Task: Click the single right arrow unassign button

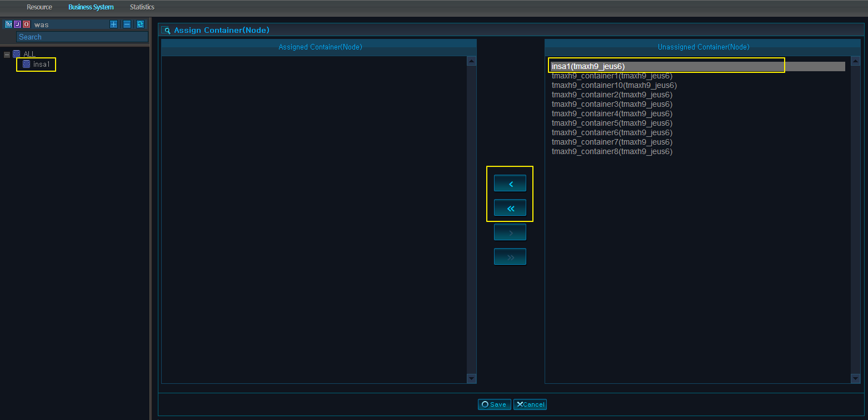Action: pyautogui.click(x=510, y=232)
